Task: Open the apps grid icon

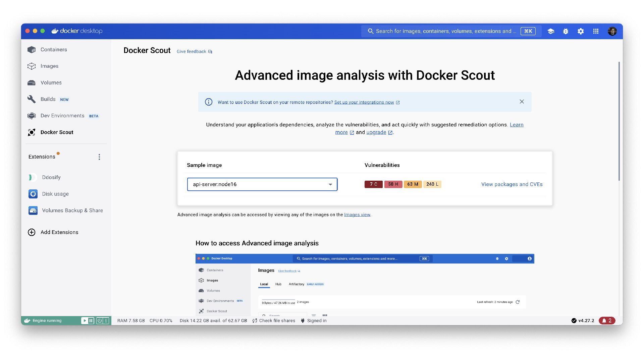Action: [596, 31]
